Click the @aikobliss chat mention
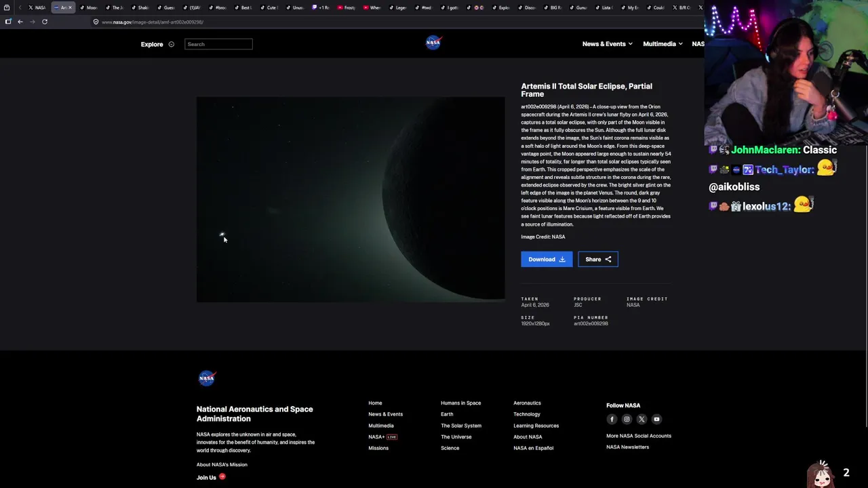Viewport: 868px width, 488px height. (x=734, y=187)
